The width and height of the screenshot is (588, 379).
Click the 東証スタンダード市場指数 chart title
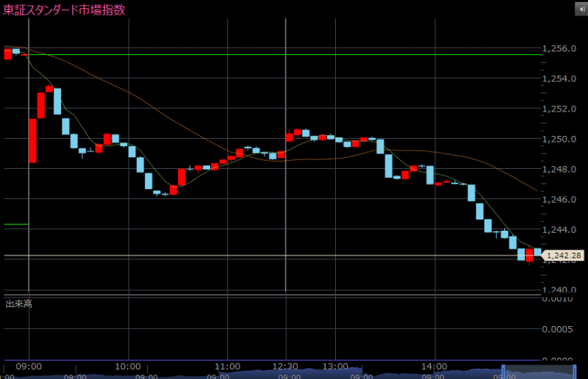click(x=64, y=10)
